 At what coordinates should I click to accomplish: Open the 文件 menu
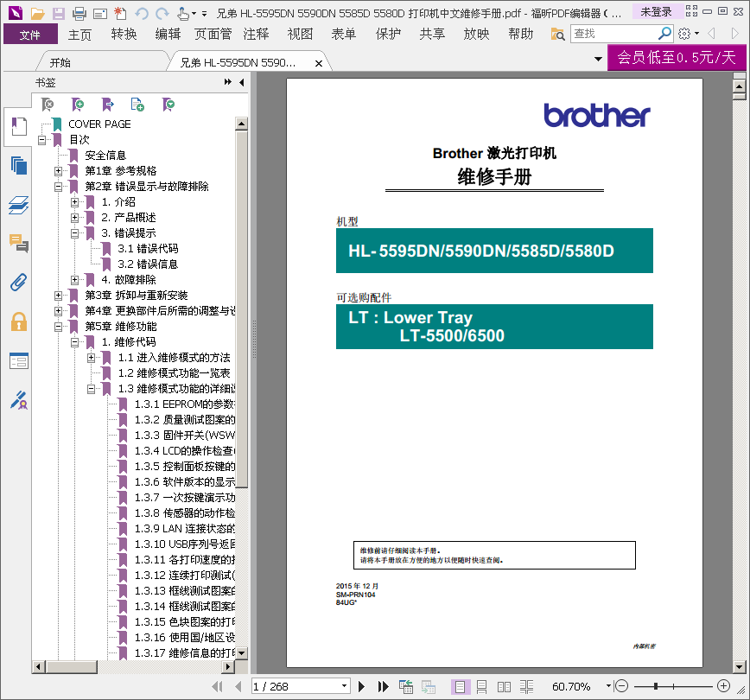click(30, 35)
